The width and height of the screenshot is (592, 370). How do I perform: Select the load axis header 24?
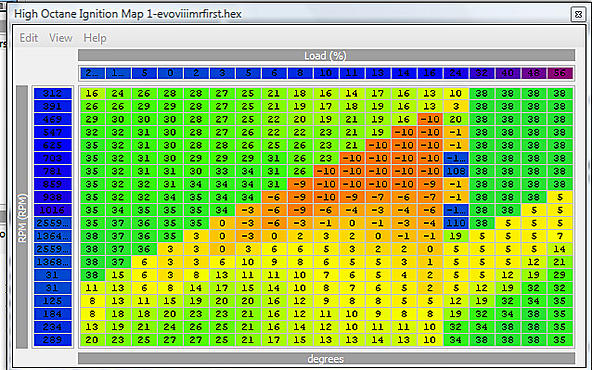(456, 73)
